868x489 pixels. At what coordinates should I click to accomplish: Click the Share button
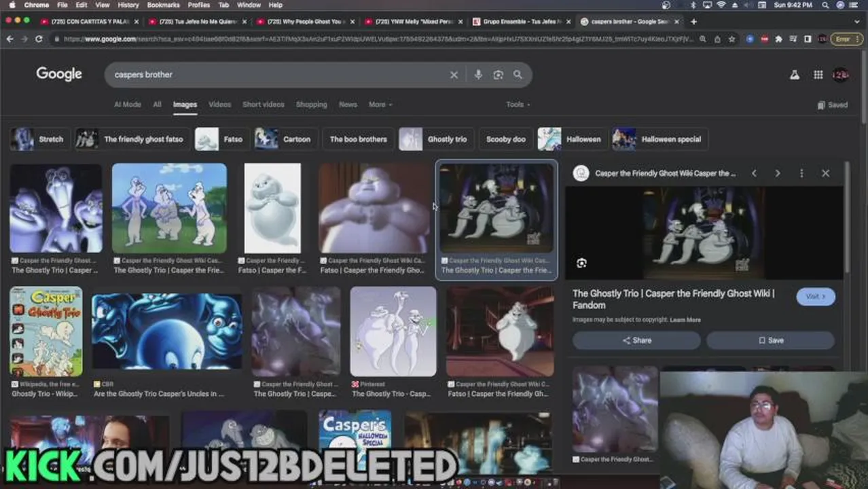(x=636, y=340)
